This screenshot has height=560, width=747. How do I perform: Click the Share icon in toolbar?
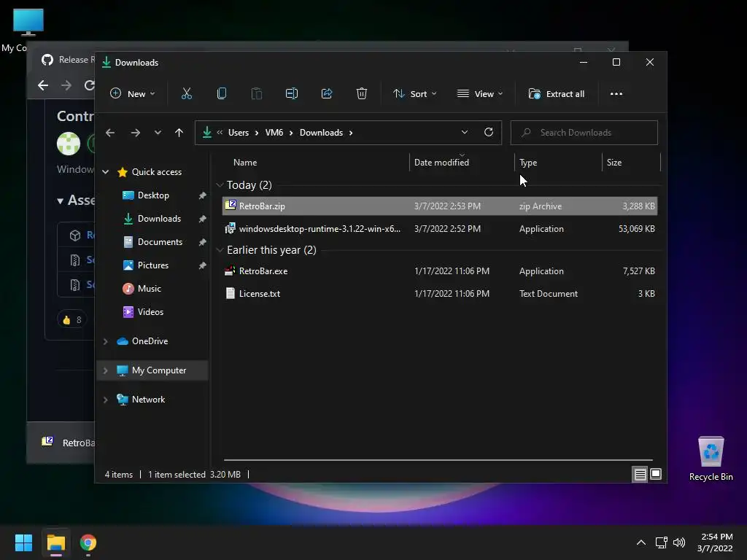click(x=327, y=94)
